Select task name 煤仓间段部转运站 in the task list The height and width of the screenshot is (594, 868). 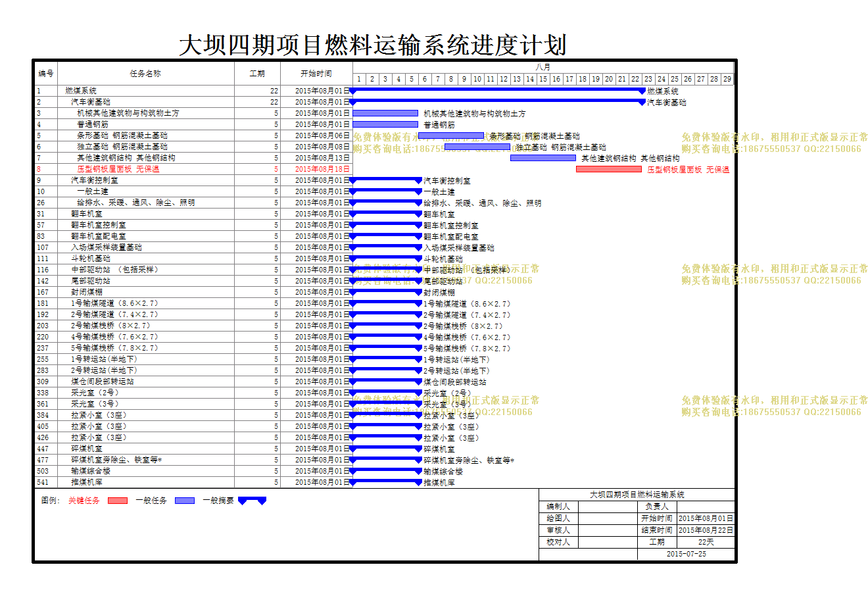coord(103,382)
